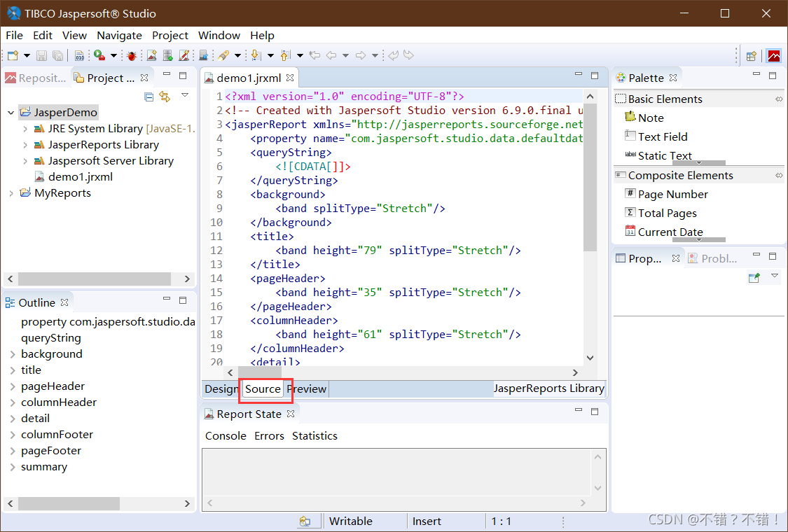Click the Back navigation arrow icon
The image size is (788, 532).
tap(331, 55)
